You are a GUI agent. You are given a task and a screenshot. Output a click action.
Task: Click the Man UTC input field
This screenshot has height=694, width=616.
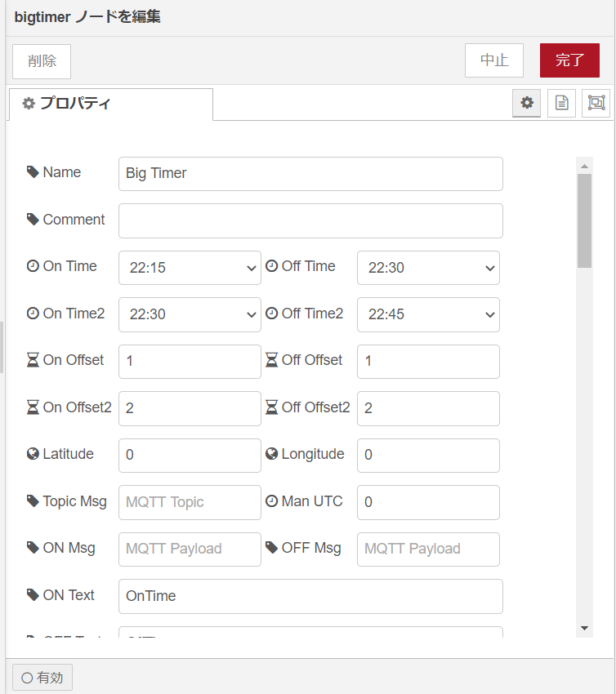(428, 502)
